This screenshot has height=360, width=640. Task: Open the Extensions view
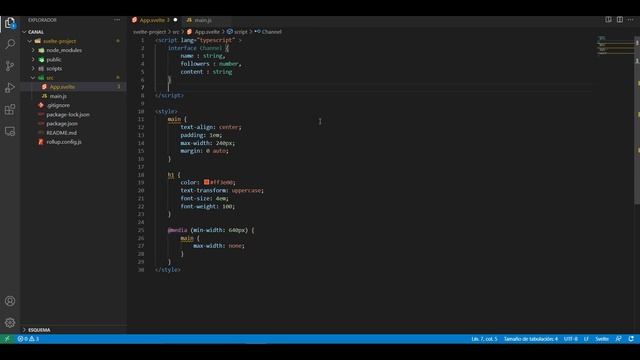point(10,109)
